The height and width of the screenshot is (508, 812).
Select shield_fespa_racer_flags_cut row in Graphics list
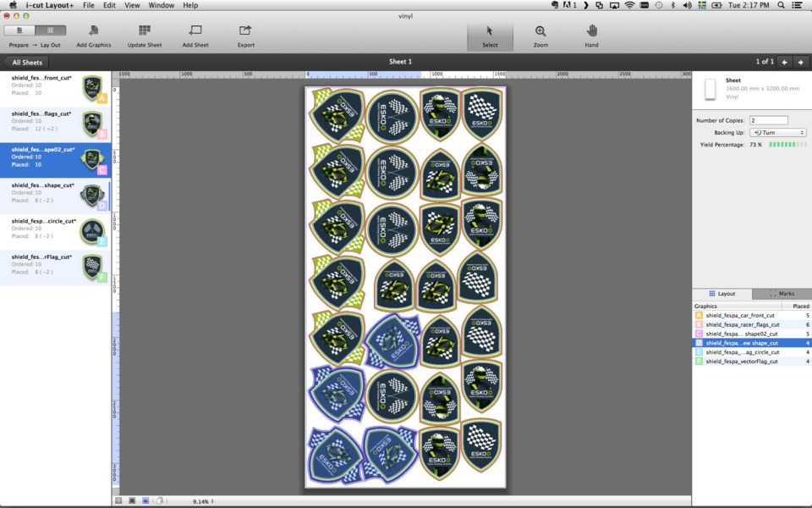[x=752, y=324]
